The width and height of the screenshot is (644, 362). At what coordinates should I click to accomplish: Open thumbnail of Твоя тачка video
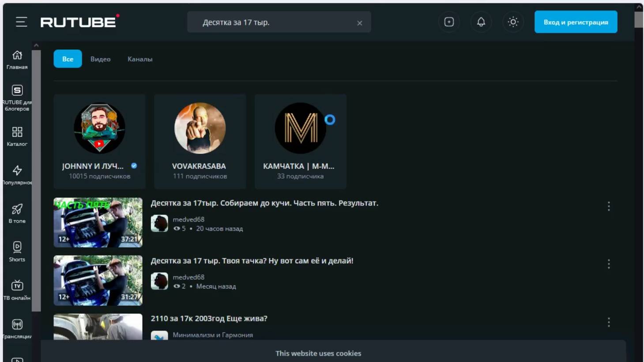(98, 280)
